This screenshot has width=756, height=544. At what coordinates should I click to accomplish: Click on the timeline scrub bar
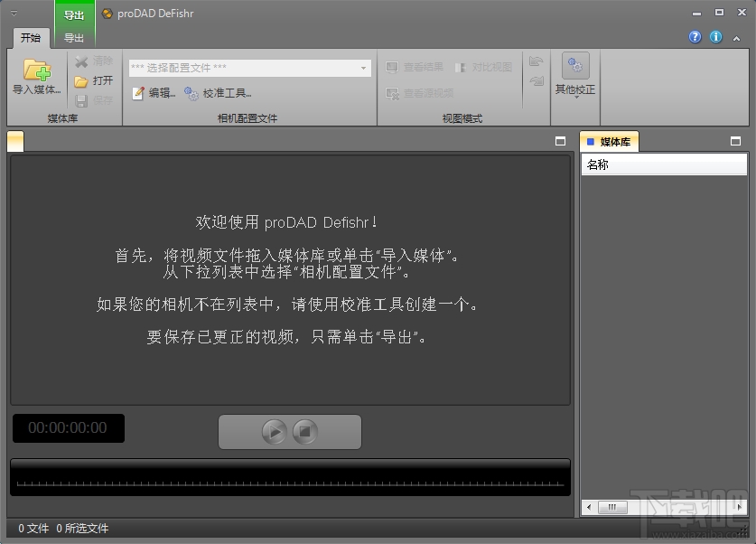[290, 477]
